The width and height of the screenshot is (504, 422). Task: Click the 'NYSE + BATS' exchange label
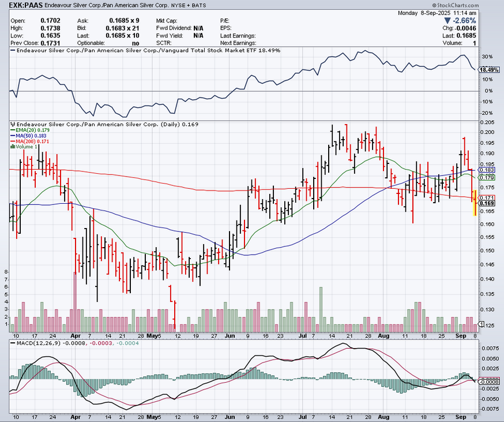[x=188, y=5]
